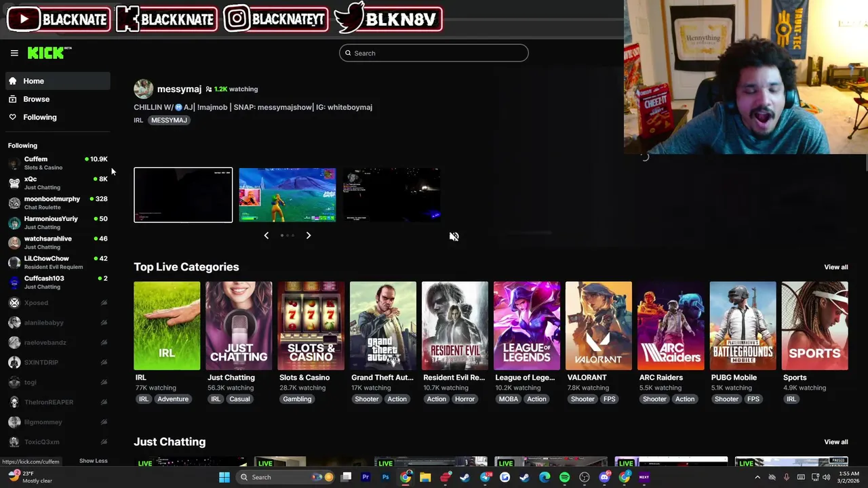
Task: Open offline TheIronREAPER channel in sidebar
Action: click(x=58, y=402)
